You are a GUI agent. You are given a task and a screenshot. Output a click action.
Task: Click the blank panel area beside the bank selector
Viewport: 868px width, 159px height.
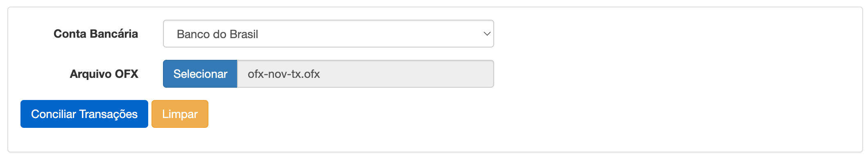coord(676,34)
